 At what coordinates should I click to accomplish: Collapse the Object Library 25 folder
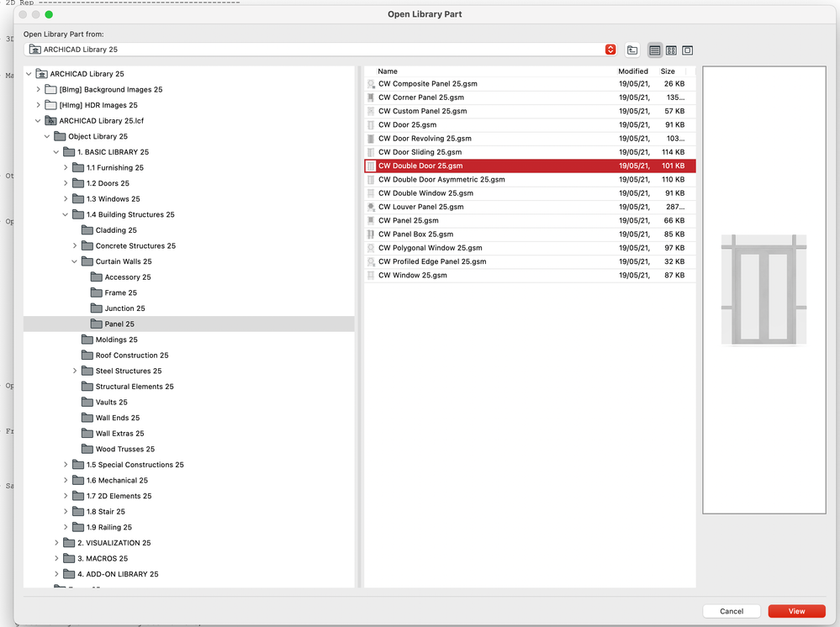point(47,136)
